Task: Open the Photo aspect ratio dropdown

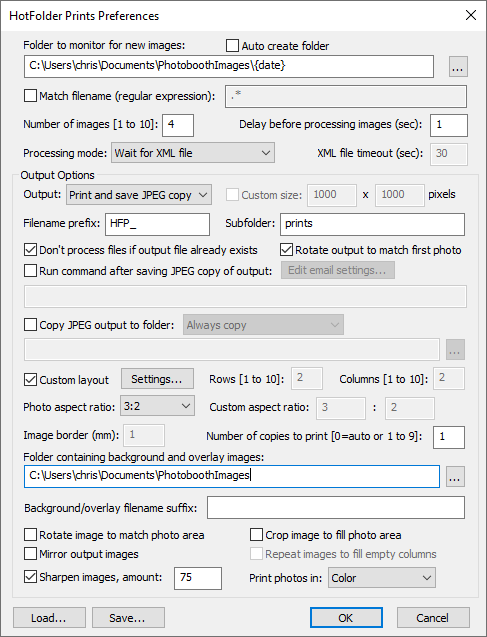Action: pyautogui.click(x=157, y=406)
